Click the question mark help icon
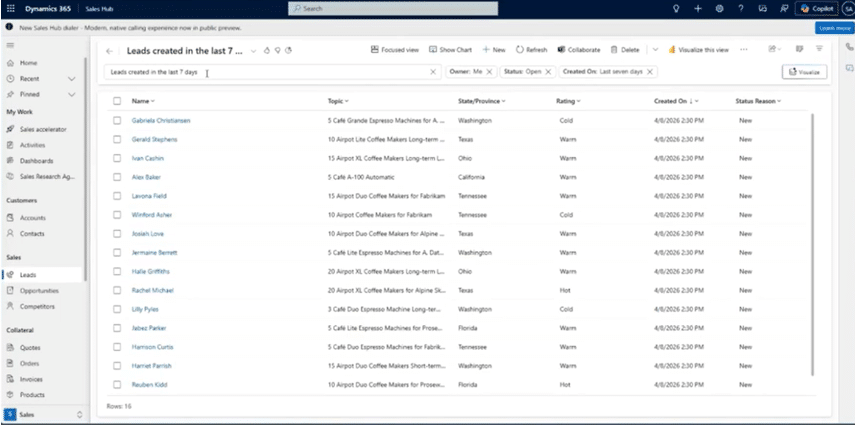The image size is (855, 425). pos(741,8)
